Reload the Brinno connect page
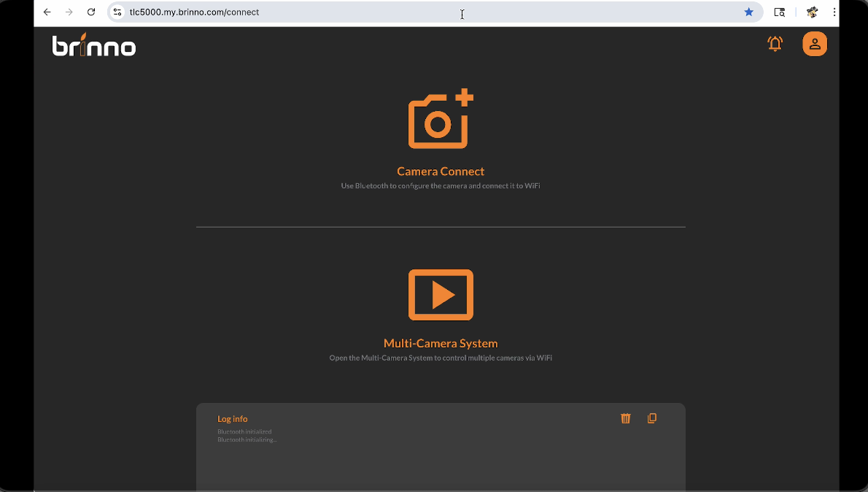 point(91,12)
